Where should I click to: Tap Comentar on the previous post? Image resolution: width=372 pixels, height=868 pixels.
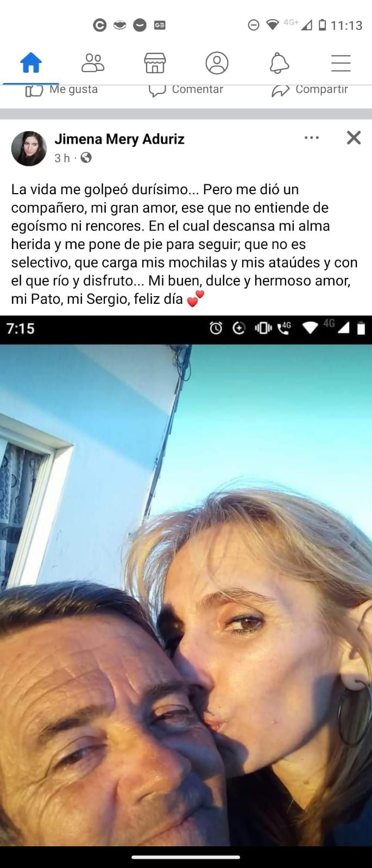coord(186,90)
